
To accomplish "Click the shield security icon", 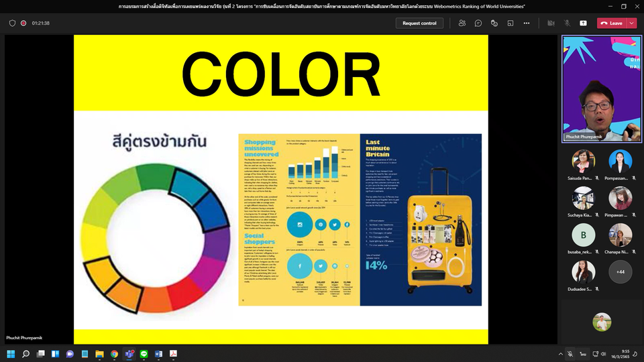I will point(12,23).
